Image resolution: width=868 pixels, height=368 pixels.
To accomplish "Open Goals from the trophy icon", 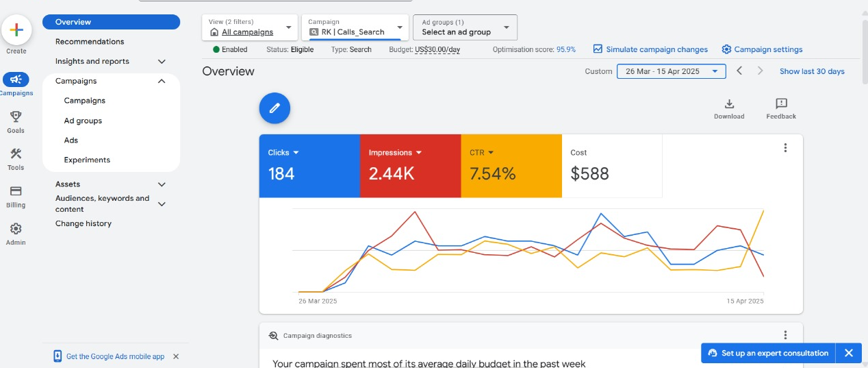I will coord(16,117).
